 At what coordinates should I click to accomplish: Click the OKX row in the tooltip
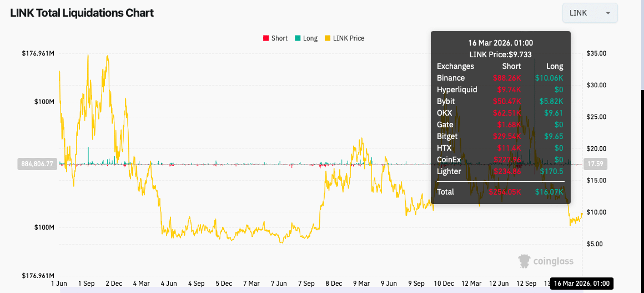tap(500, 113)
